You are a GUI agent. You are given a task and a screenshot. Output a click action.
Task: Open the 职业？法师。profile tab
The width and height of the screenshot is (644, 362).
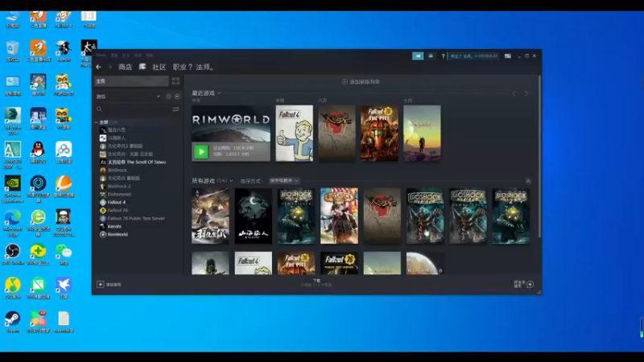(193, 67)
